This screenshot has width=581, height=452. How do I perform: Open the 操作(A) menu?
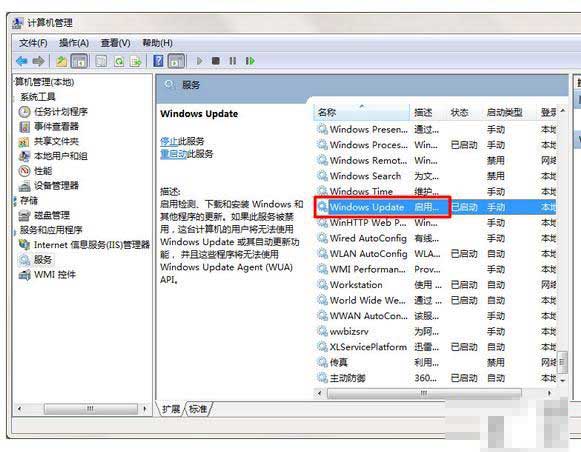click(74, 43)
